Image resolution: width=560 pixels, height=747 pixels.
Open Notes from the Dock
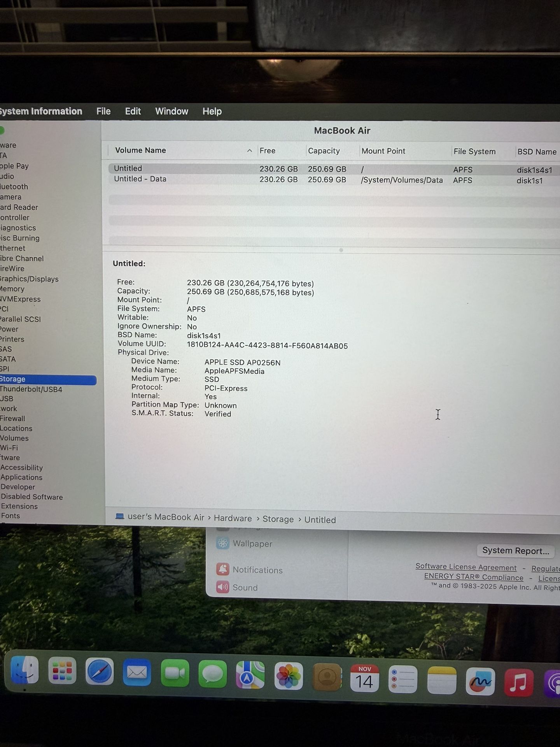pos(442,680)
